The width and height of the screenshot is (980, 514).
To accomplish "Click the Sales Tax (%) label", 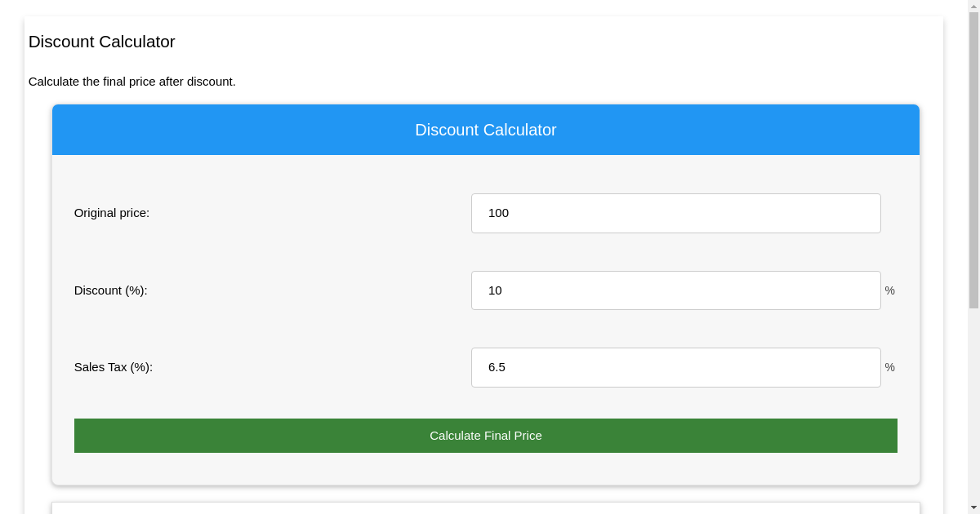I will coord(114,367).
